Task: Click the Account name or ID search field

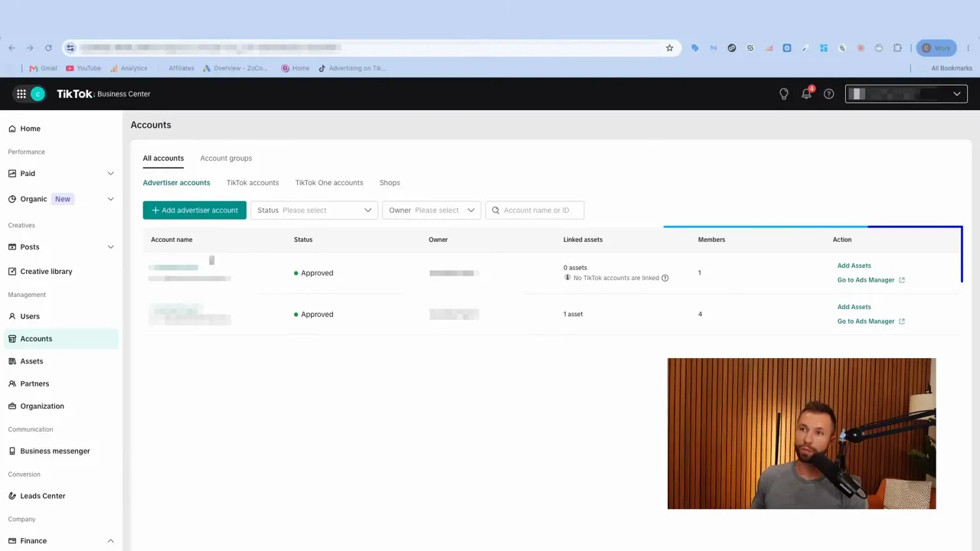Action: tap(534, 210)
